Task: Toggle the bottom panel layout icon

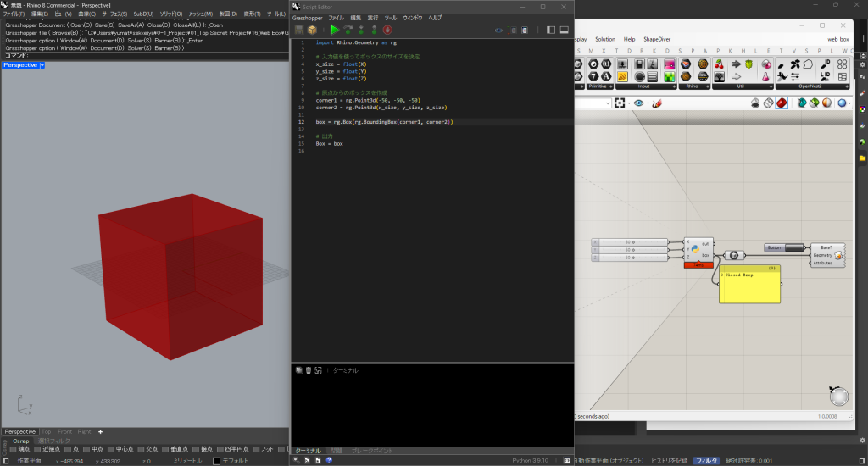Action: tap(565, 30)
